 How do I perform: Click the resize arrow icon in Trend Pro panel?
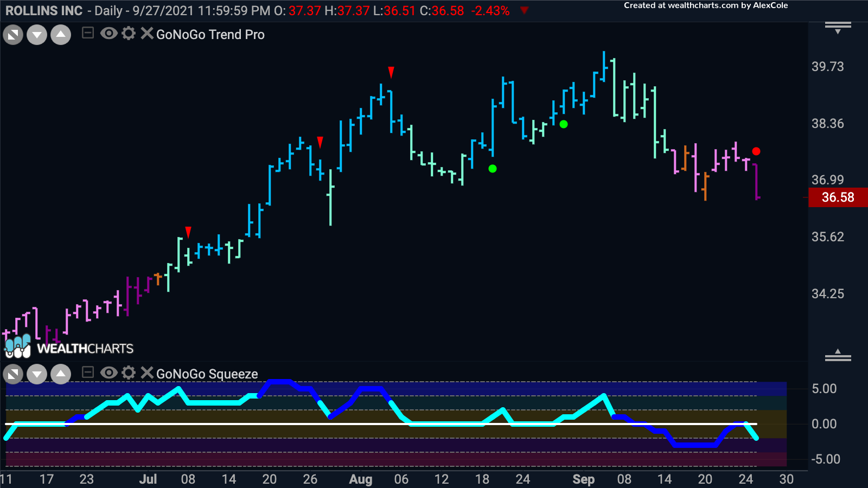tap(13, 35)
